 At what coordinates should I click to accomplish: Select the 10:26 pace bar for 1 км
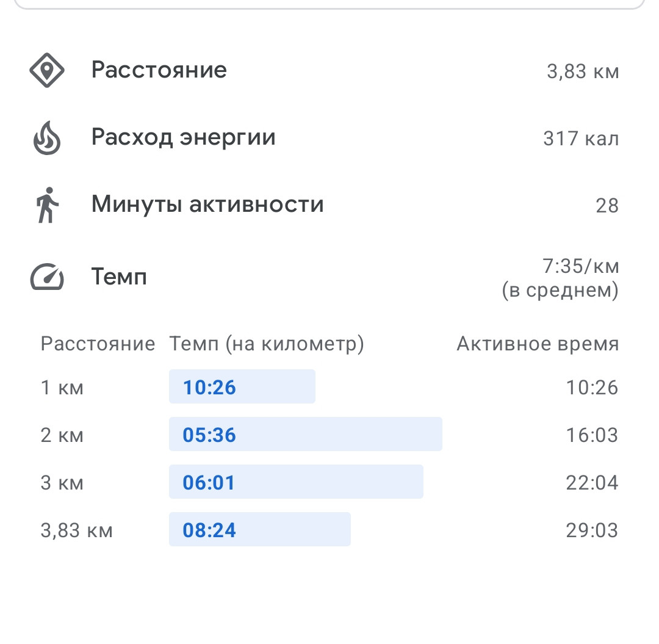242,387
